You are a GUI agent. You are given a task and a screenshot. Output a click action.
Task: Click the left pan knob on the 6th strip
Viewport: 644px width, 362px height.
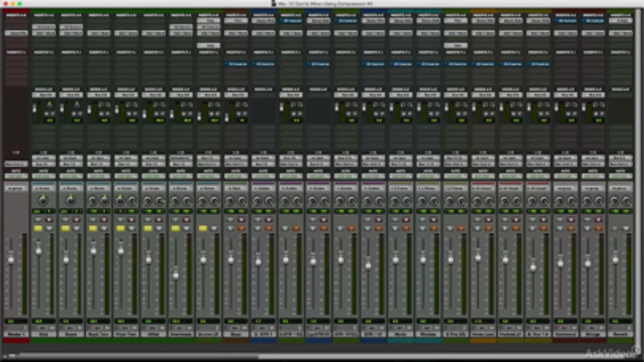click(x=148, y=200)
